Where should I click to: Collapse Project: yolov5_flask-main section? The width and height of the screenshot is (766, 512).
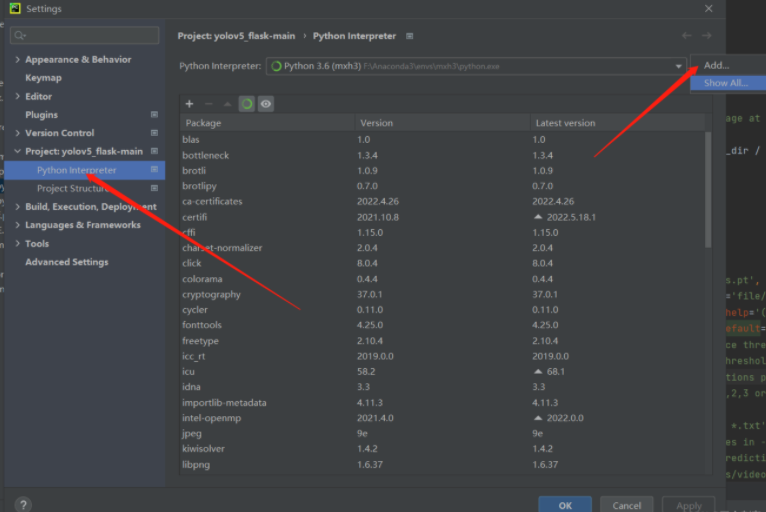click(18, 151)
